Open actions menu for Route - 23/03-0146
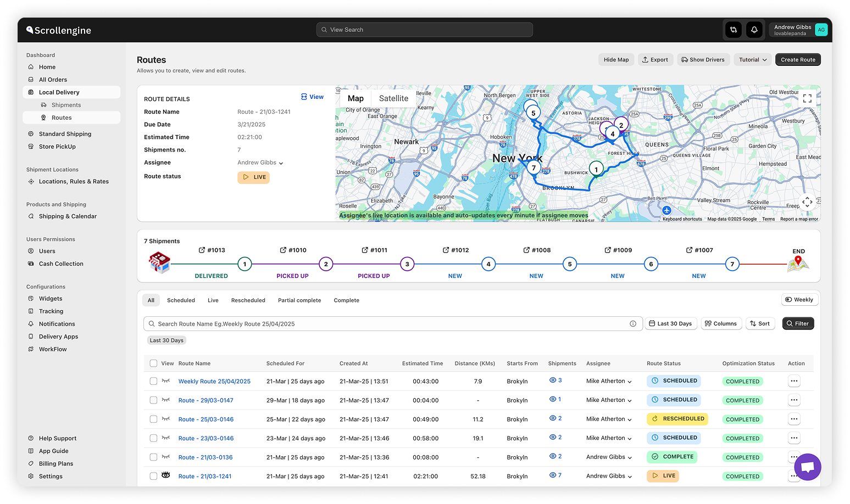Screen dimensions: 850x504 point(794,438)
